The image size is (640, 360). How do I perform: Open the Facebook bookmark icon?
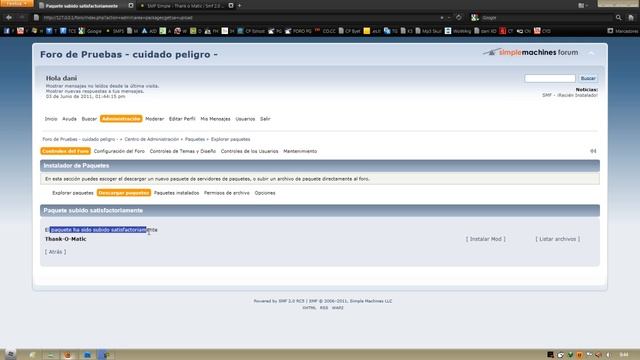coord(7,31)
